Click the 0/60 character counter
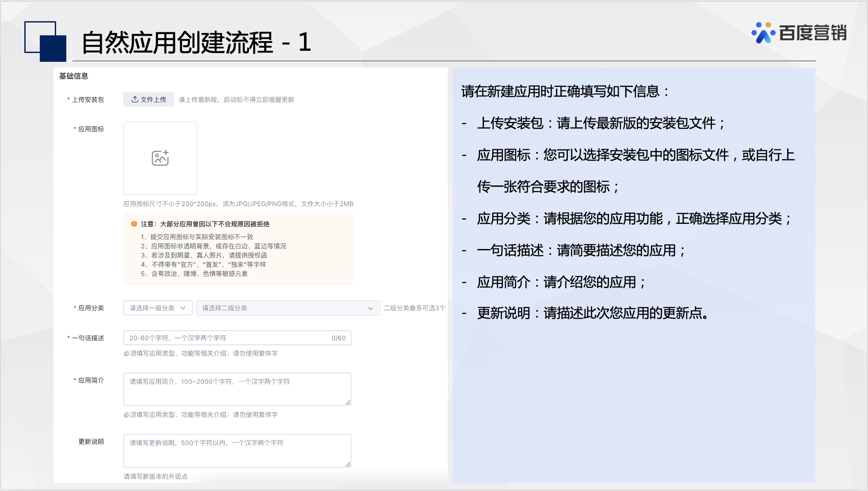 (x=339, y=338)
